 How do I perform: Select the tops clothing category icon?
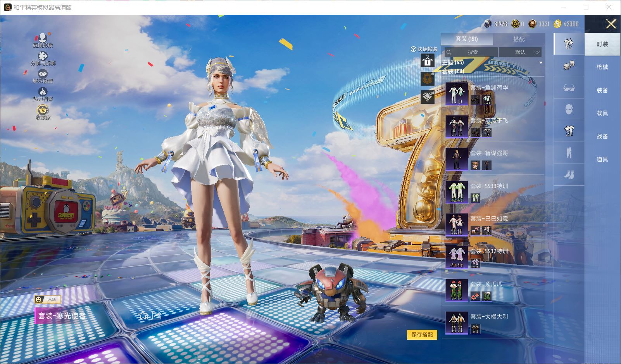(x=569, y=131)
